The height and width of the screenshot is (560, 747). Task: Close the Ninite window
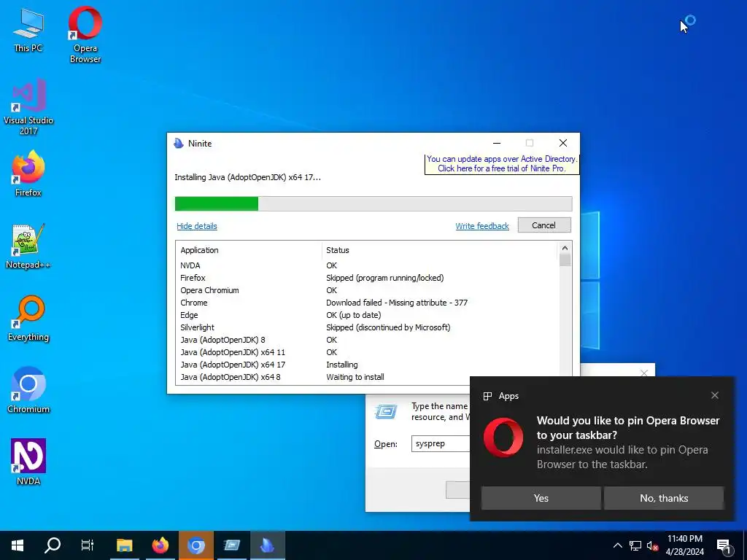pos(563,143)
